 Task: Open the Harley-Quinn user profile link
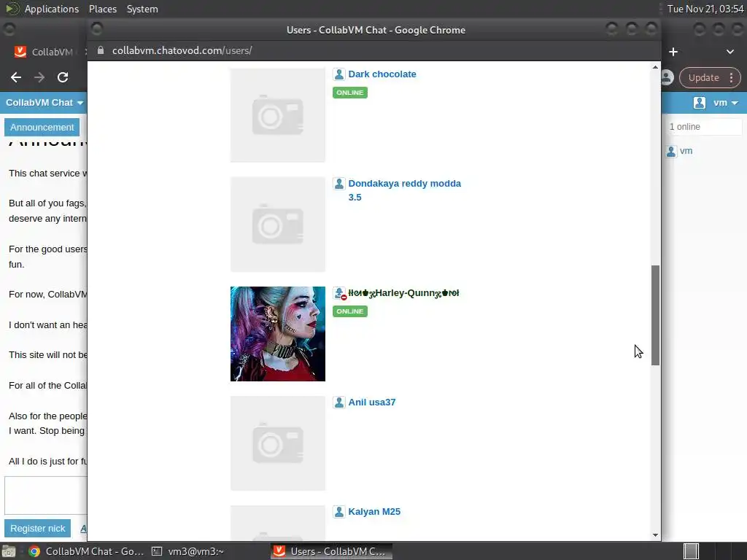pos(403,293)
